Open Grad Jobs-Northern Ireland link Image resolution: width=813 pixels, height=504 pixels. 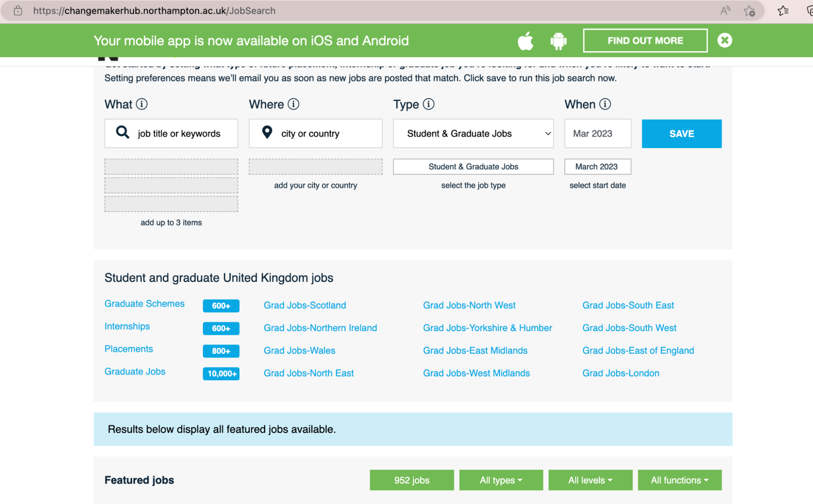pos(320,328)
